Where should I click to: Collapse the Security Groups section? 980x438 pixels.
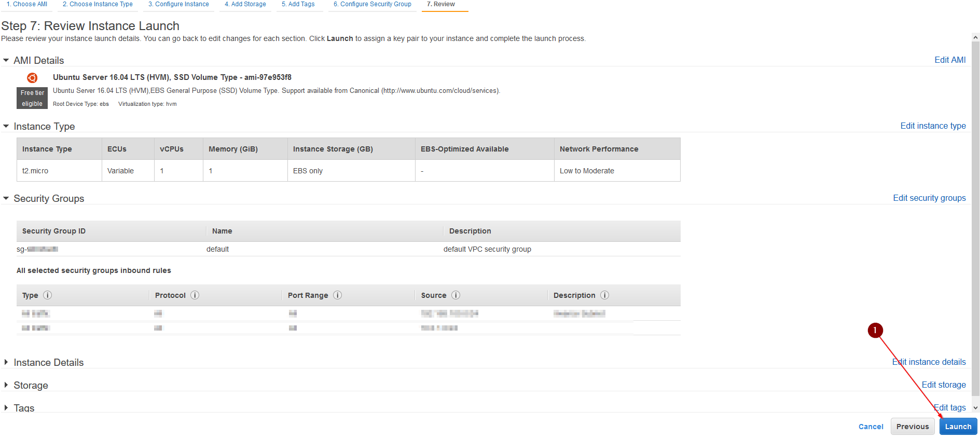6,199
